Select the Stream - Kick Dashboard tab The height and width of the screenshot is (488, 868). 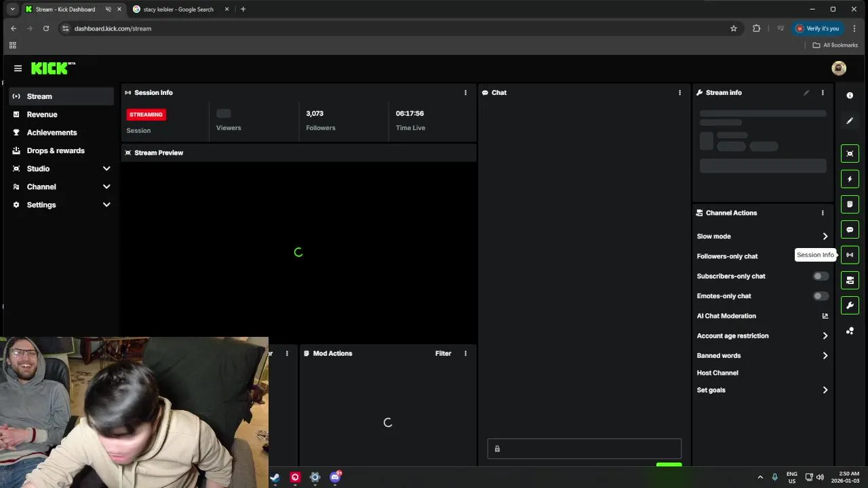[66, 9]
